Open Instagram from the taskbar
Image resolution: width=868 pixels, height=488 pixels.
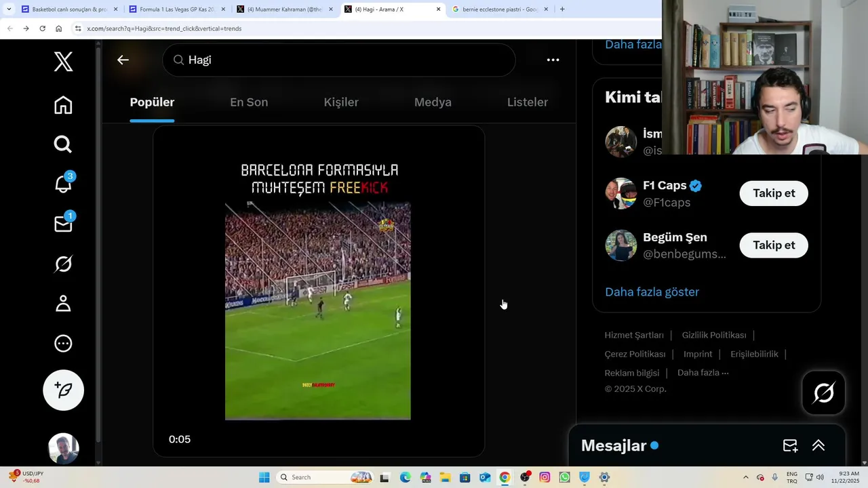click(x=545, y=477)
